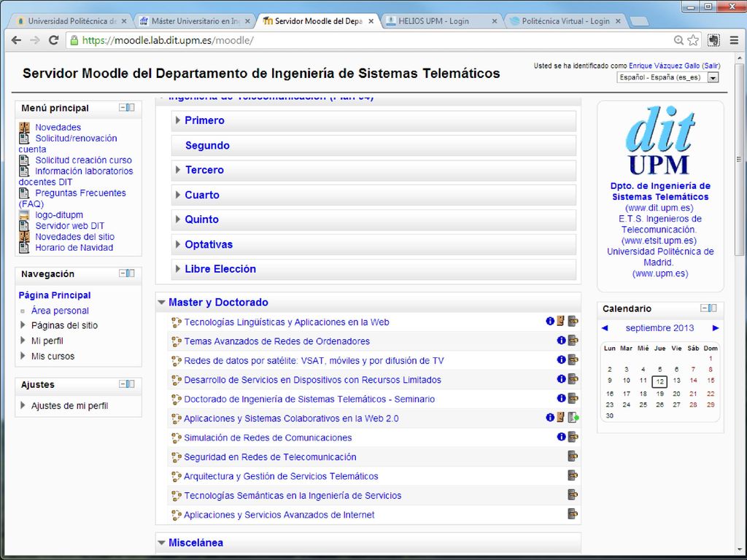
Task: Expand the Tercero category
Action: [x=178, y=169]
